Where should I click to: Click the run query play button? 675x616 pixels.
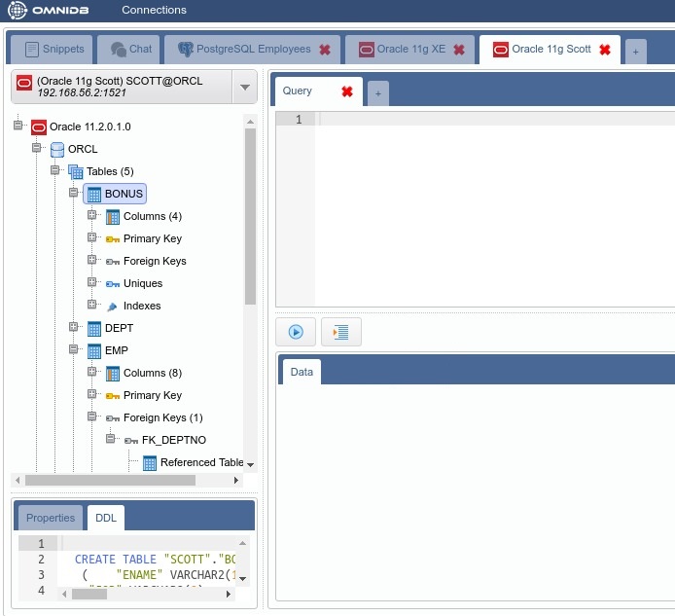[296, 333]
